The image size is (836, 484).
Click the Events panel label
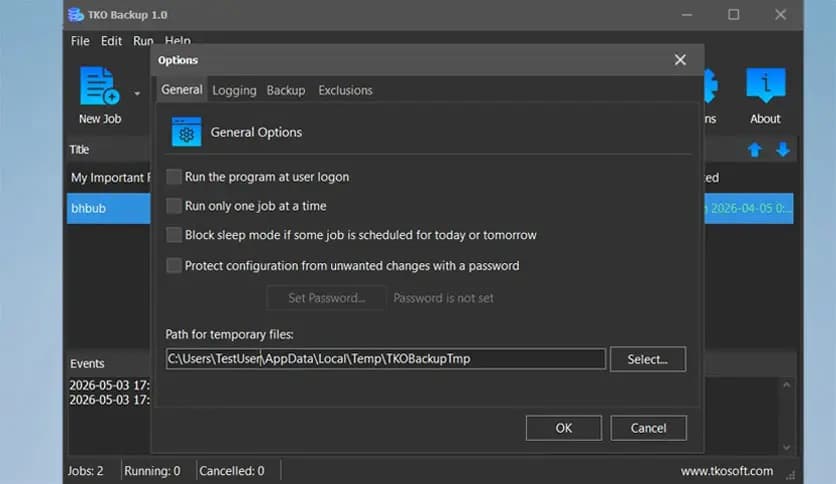pos(87,364)
